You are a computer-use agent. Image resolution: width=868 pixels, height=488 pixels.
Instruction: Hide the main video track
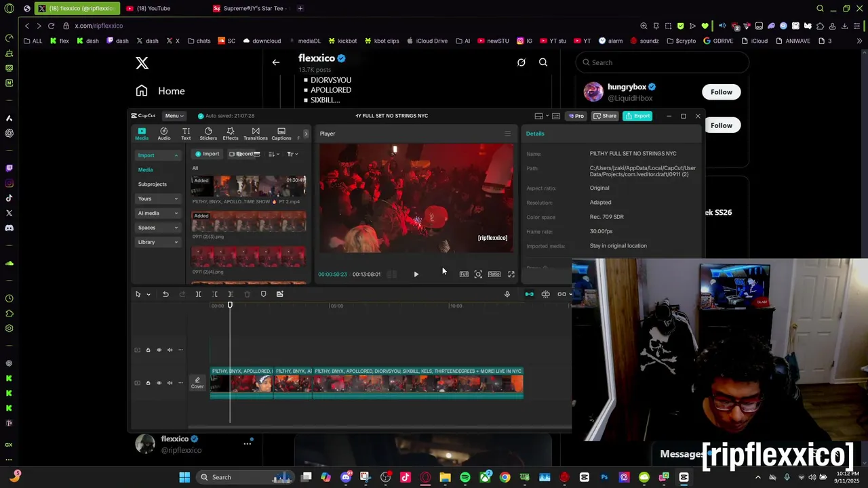(x=159, y=383)
